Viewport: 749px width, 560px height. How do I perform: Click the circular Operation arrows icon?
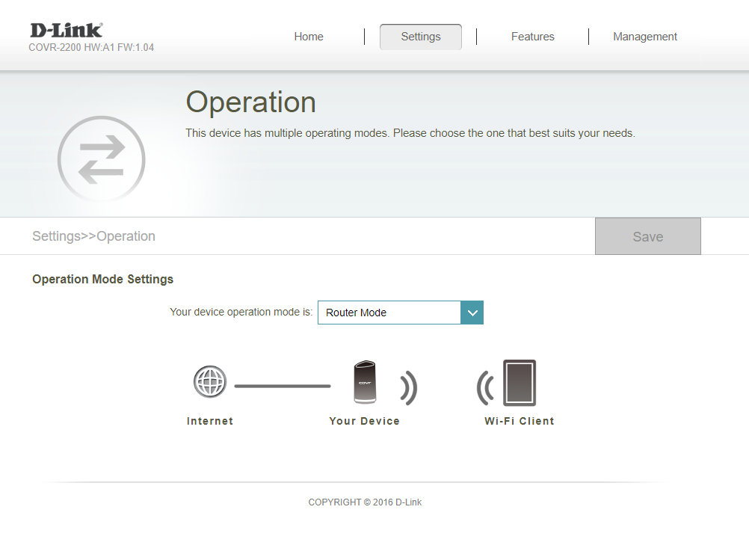(101, 160)
